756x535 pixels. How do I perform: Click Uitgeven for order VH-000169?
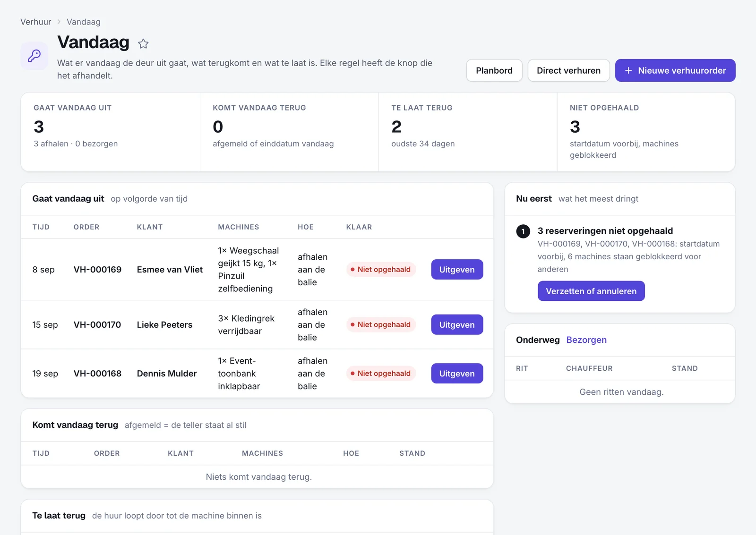tap(457, 270)
